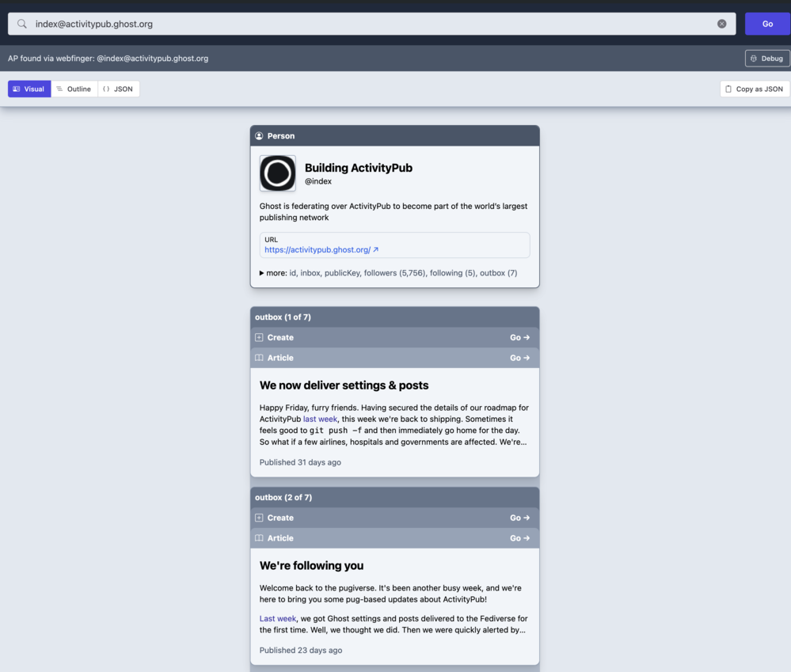Viewport: 791px width, 672px height.
Task: Switch to the Visual view tab
Action: click(x=29, y=89)
